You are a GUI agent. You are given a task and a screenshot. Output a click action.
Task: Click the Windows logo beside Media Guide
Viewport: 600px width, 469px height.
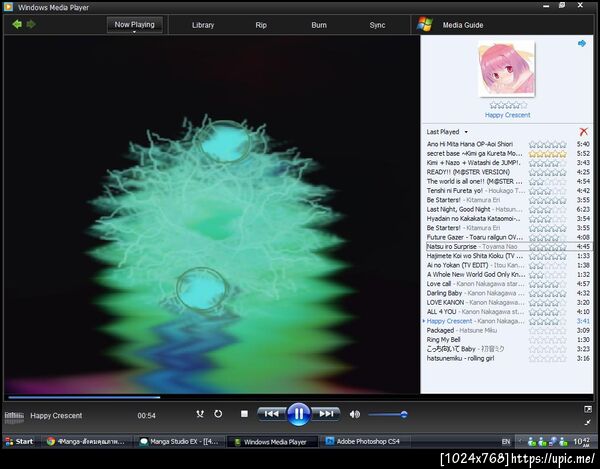click(425, 24)
